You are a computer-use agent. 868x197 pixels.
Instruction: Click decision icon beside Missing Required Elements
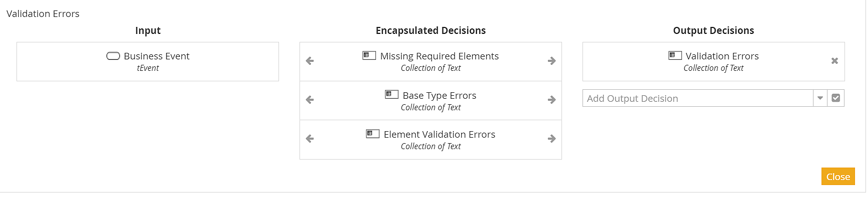point(369,55)
